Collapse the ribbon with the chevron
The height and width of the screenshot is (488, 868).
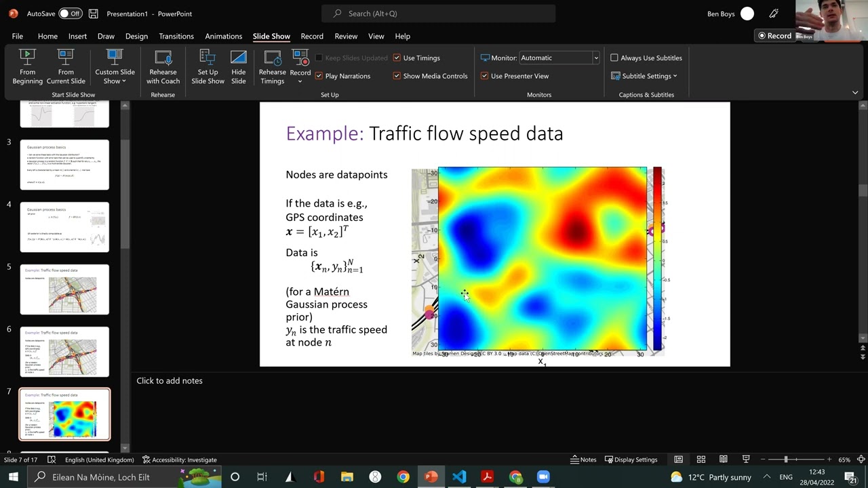point(855,92)
